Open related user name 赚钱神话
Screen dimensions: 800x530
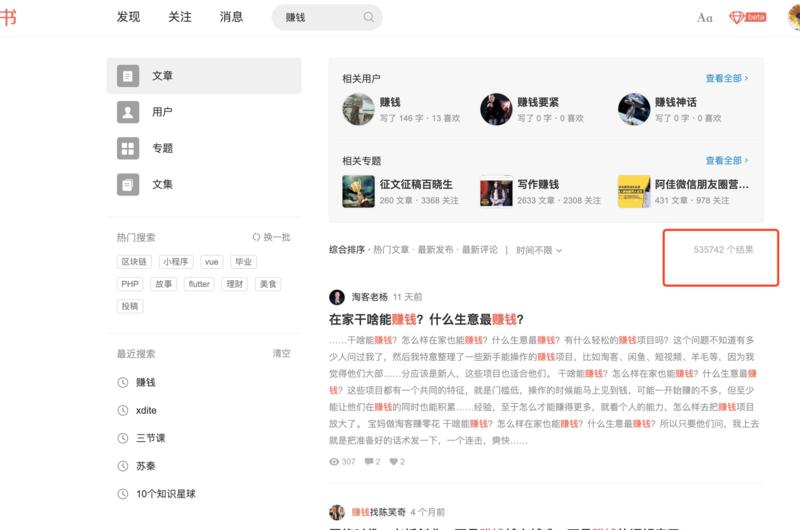[x=676, y=102]
